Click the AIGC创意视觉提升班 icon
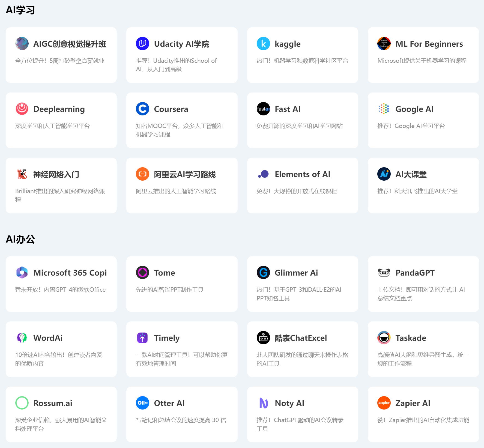The width and height of the screenshot is (484, 448). tap(22, 44)
